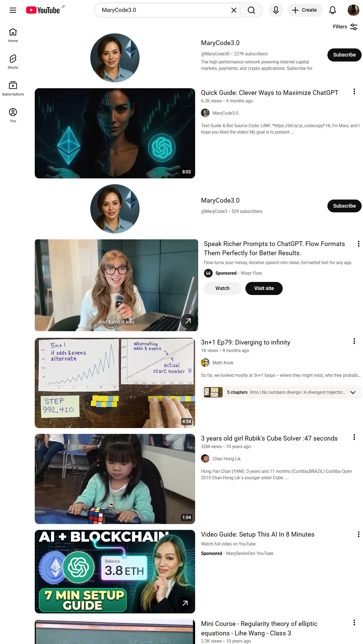Image resolution: width=363 pixels, height=644 pixels.
Task: Open the account avatar menu
Action: click(x=353, y=10)
